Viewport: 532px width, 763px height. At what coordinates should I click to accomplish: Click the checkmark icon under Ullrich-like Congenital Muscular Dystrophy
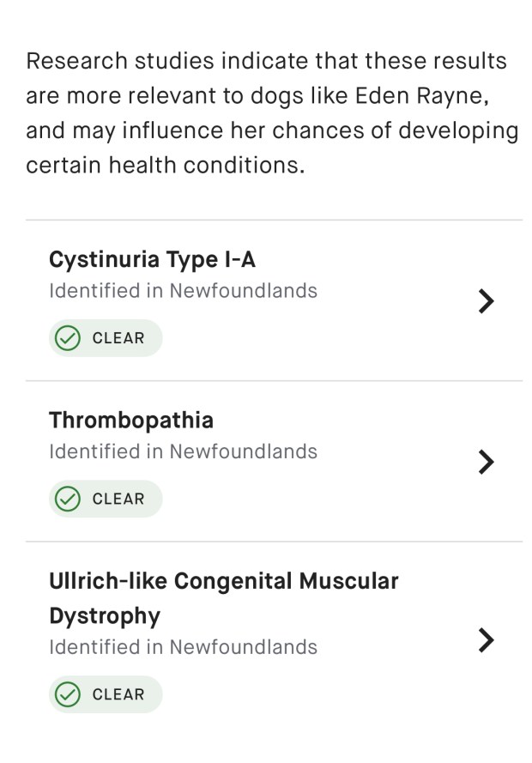tap(67, 694)
